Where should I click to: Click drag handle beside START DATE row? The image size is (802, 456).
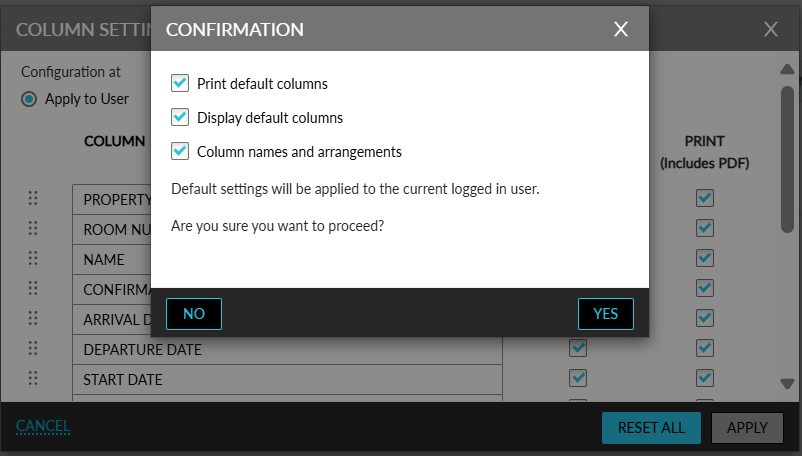[33, 378]
